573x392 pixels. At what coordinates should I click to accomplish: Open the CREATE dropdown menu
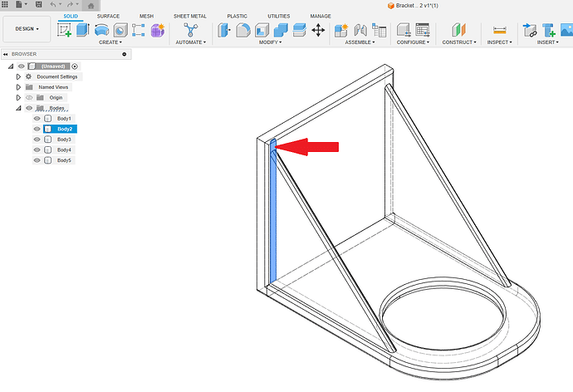tap(110, 42)
